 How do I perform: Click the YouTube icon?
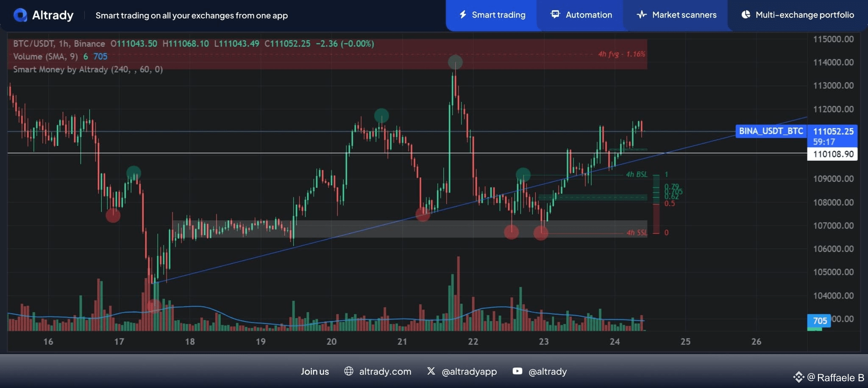click(517, 371)
